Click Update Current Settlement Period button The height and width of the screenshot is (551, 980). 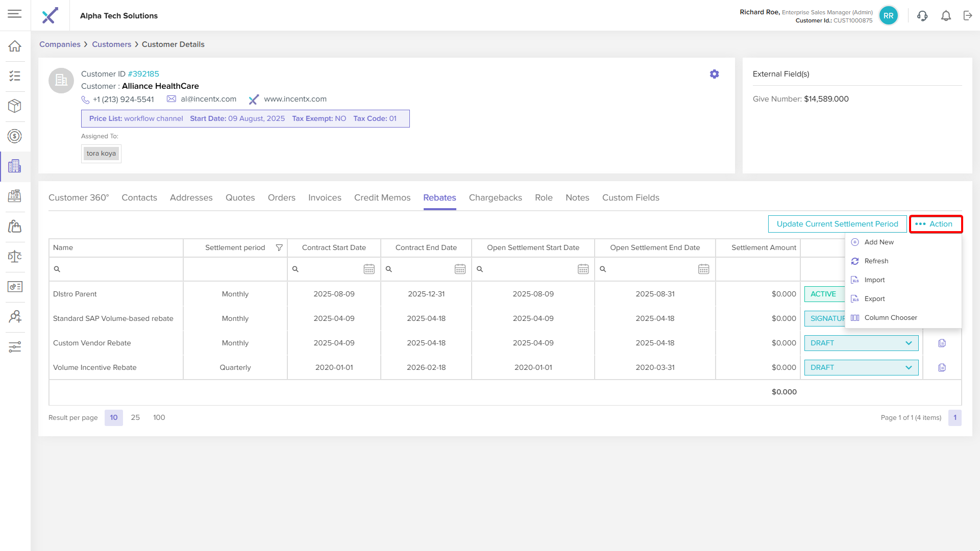837,223
